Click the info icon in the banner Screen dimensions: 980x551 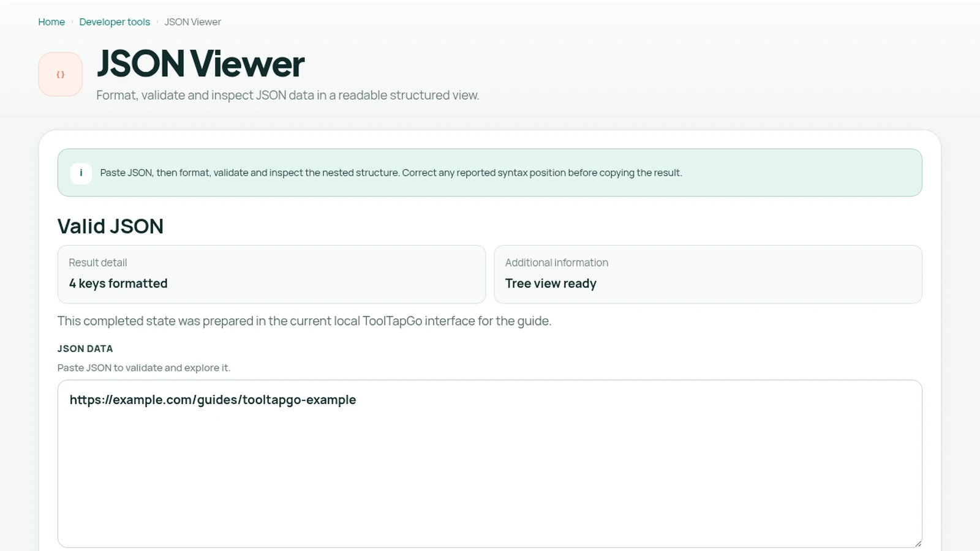(81, 173)
